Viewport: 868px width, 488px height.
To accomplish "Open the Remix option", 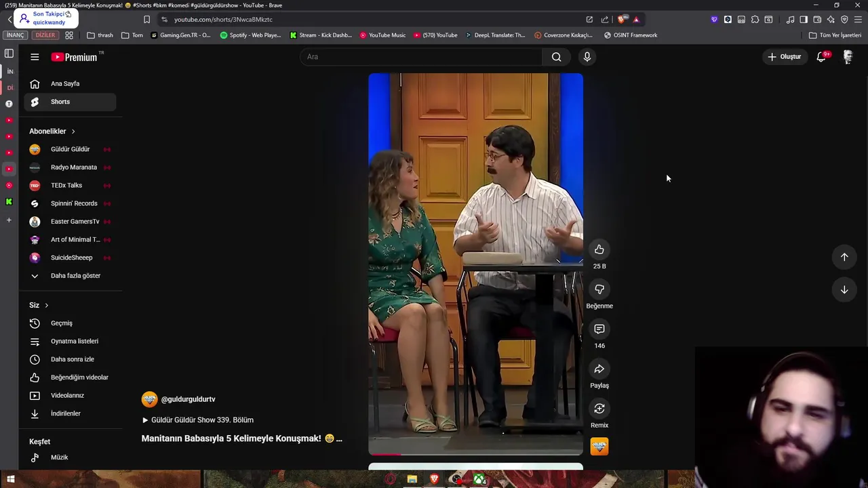I will 599,409.
